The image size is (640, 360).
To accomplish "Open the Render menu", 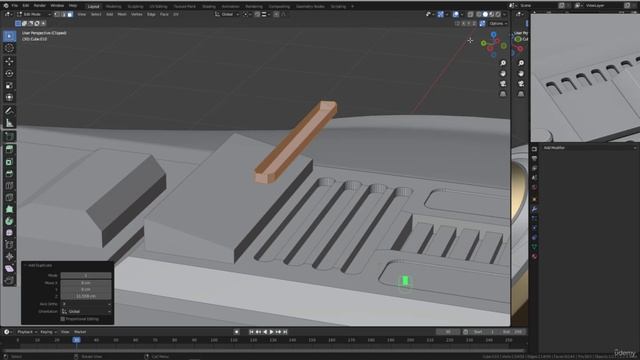I will click(x=40, y=6).
